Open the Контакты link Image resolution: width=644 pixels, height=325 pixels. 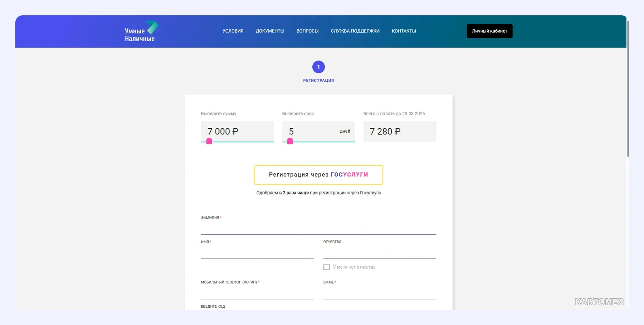click(x=404, y=31)
